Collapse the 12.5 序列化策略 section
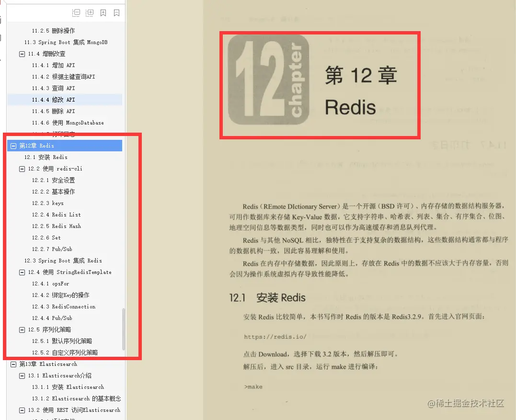The width and height of the screenshot is (516, 420). [22, 329]
